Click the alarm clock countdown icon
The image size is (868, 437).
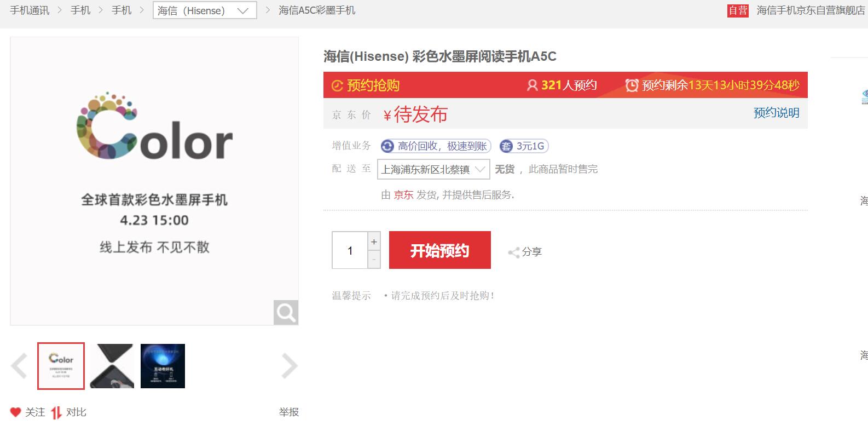pos(632,85)
